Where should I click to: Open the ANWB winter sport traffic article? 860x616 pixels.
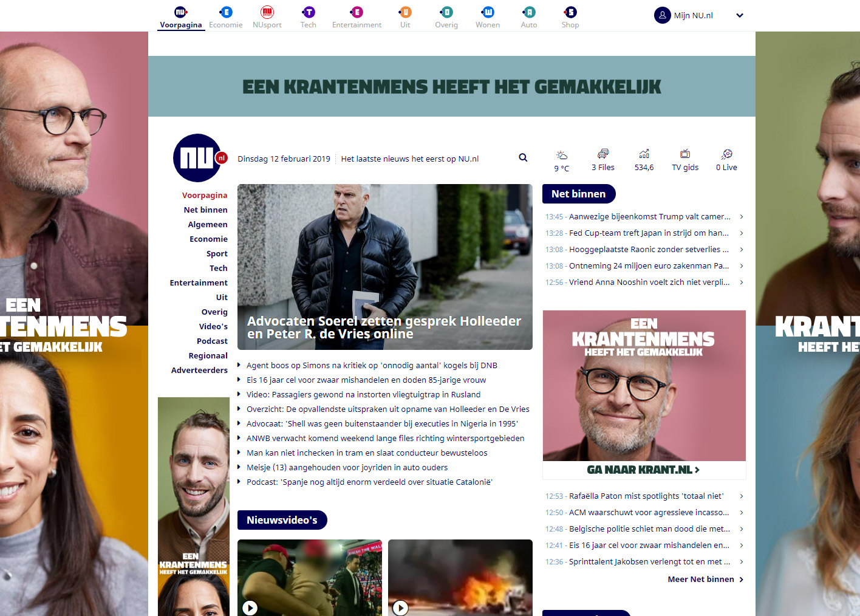[385, 439]
